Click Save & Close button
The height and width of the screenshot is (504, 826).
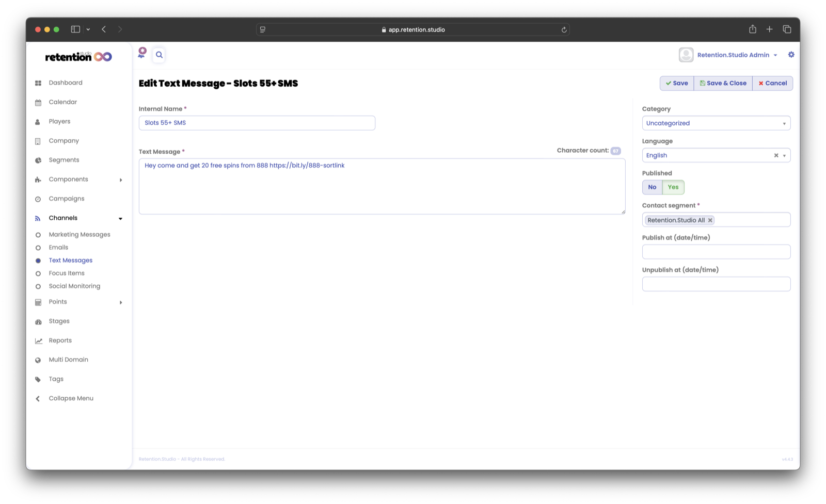click(x=723, y=83)
